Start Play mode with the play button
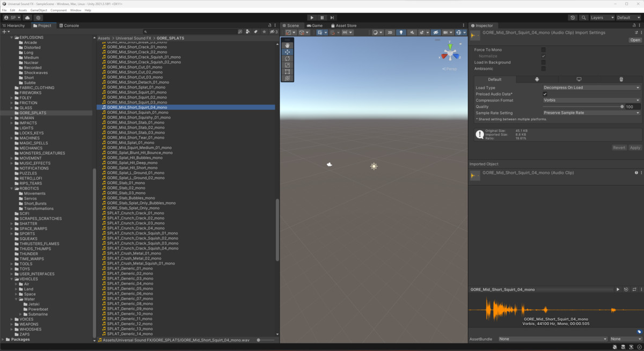644x351 pixels. click(x=312, y=18)
